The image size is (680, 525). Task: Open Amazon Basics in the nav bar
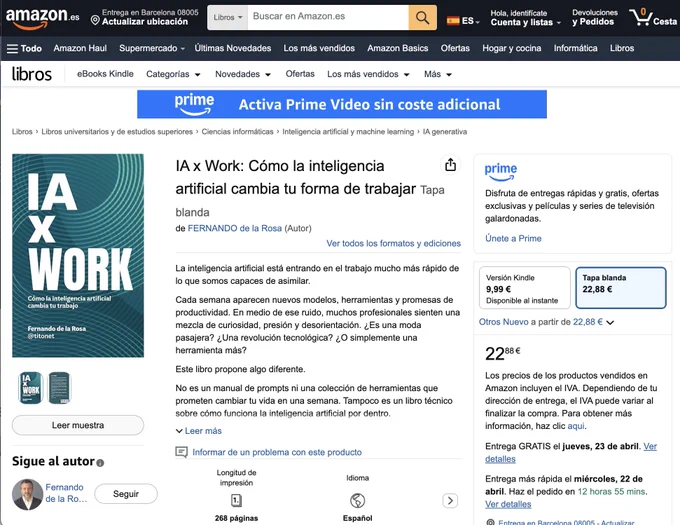click(398, 48)
